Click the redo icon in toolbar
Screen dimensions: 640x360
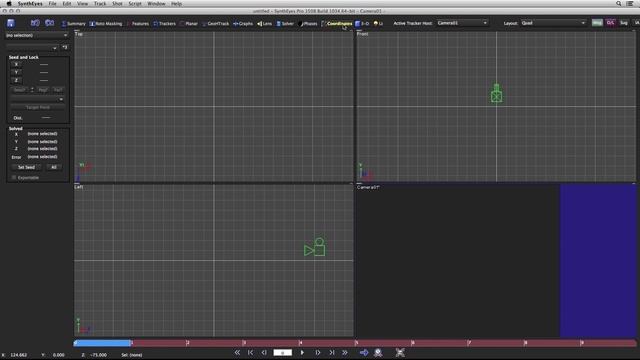(49, 23)
